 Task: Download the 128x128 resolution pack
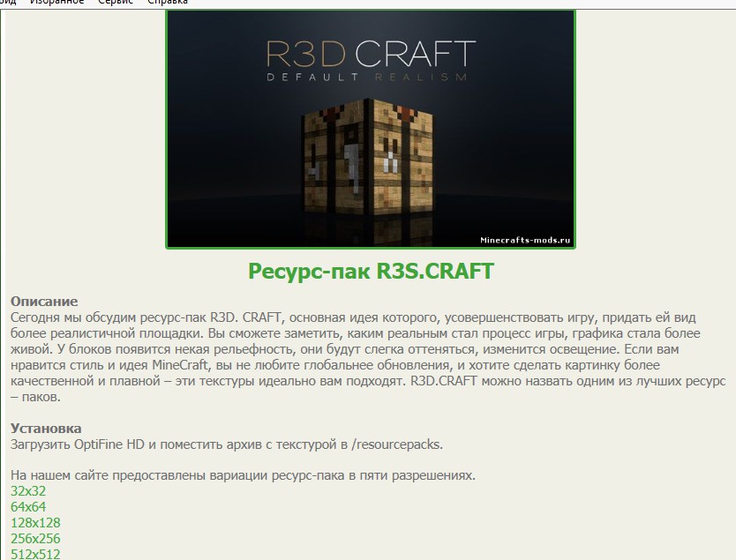point(35,523)
